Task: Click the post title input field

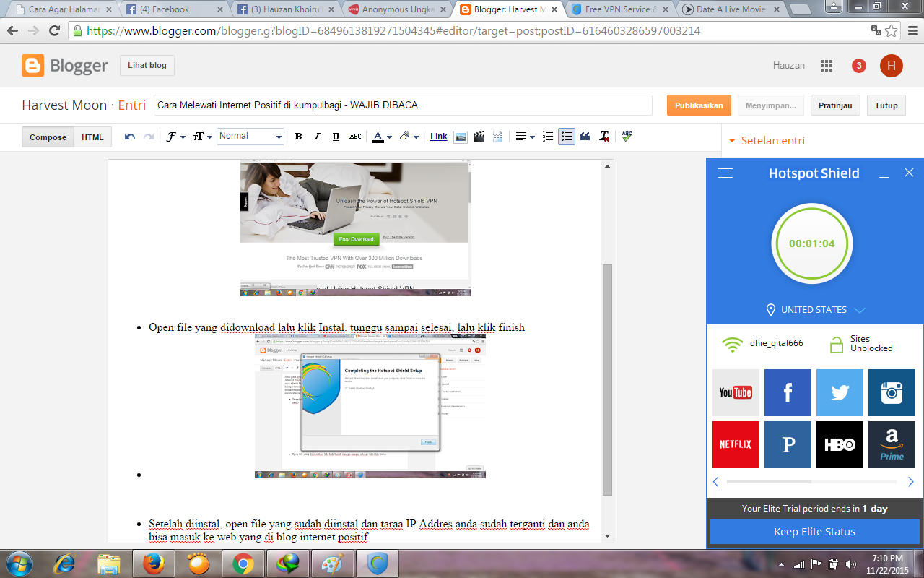Action: pos(403,105)
